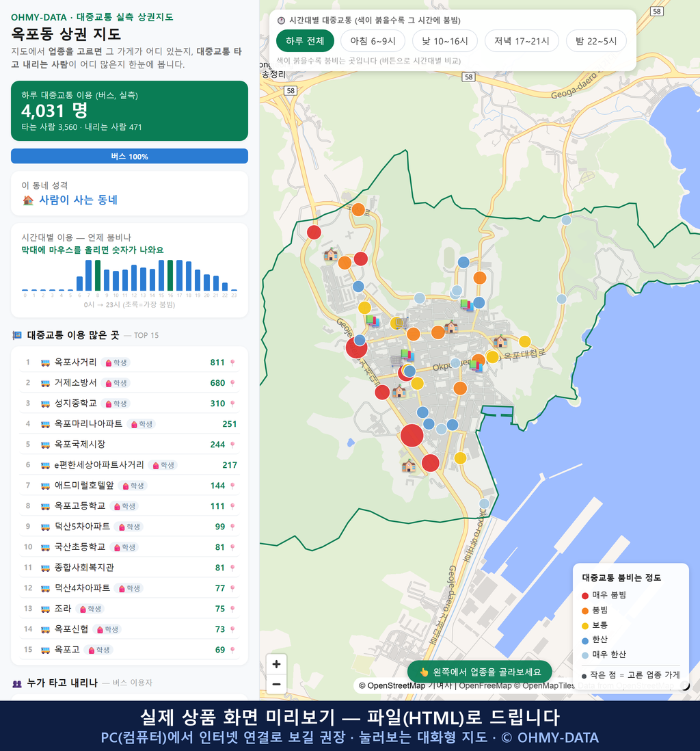Viewport: 700px width, 751px height.
Task: Click the bus icon in 옥포사거리 row
Action: click(x=46, y=363)
